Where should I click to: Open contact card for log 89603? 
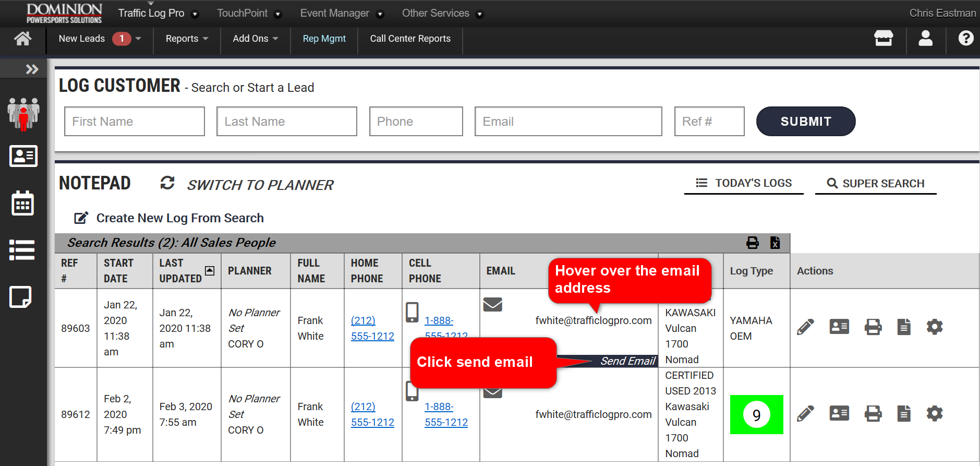tap(839, 327)
